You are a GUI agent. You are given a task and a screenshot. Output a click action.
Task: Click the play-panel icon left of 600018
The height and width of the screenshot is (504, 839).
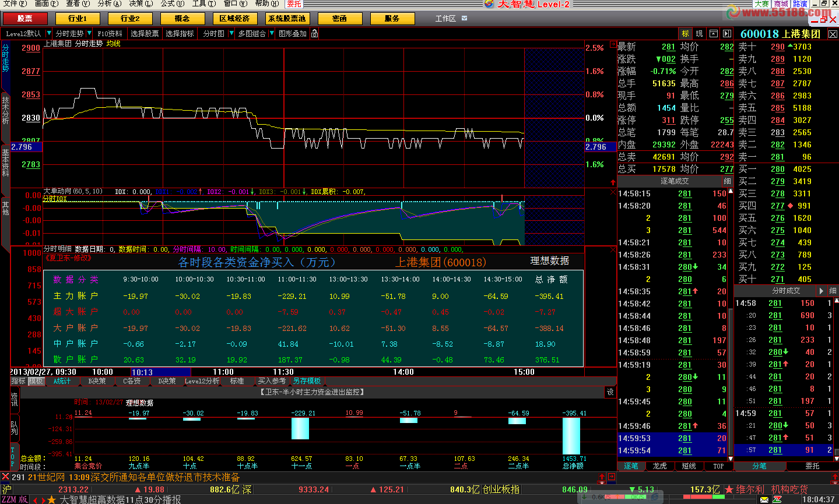tap(727, 34)
